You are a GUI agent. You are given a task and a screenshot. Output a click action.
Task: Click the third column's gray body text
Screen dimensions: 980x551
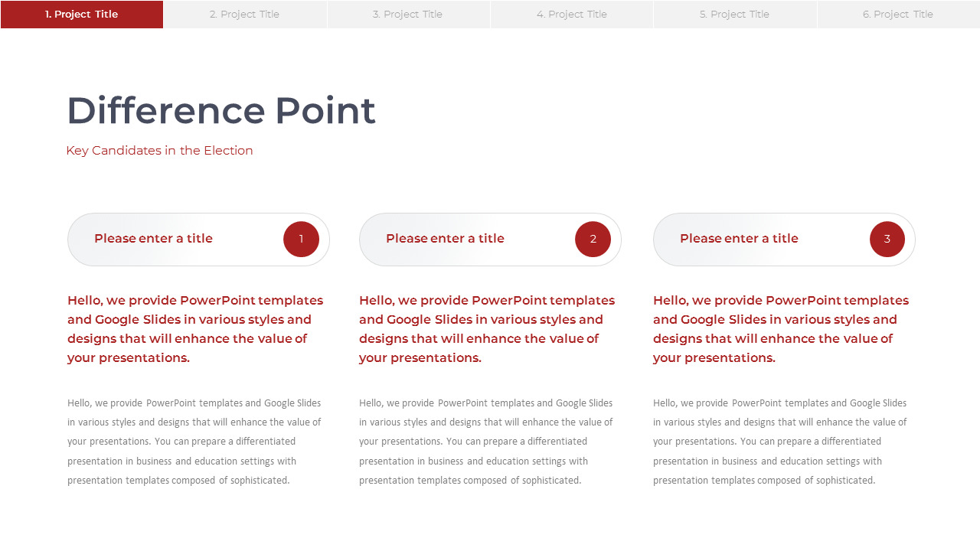coord(780,442)
